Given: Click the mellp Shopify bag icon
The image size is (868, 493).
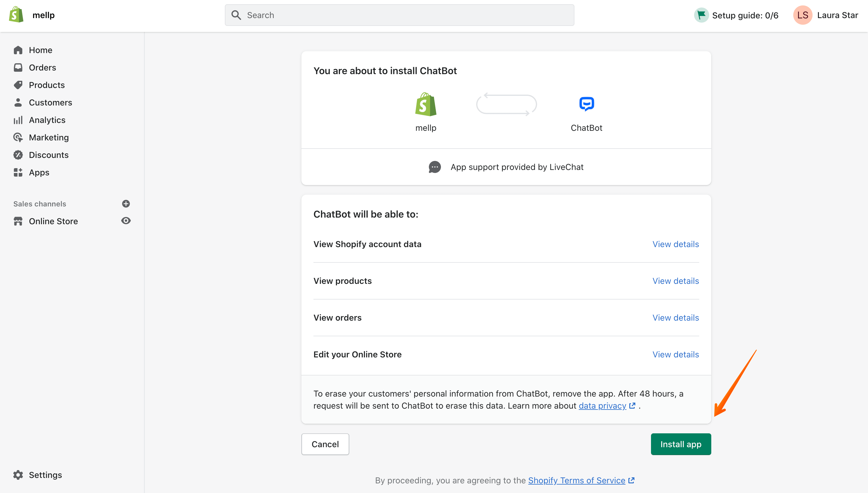Looking at the screenshot, I should coord(426,104).
